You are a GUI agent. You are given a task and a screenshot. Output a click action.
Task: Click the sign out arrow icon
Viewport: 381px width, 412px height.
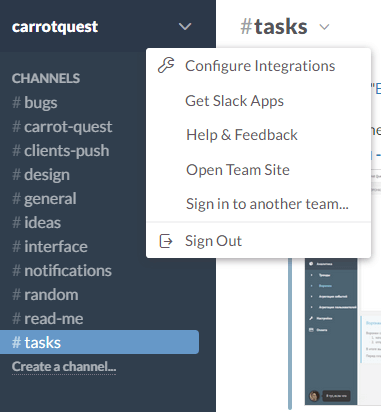tap(166, 241)
